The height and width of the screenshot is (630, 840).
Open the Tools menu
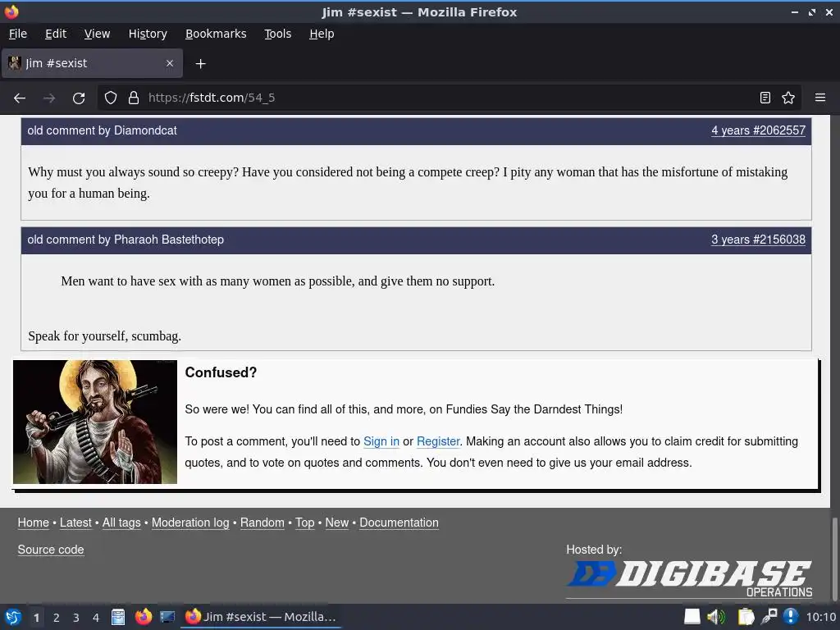(x=277, y=34)
